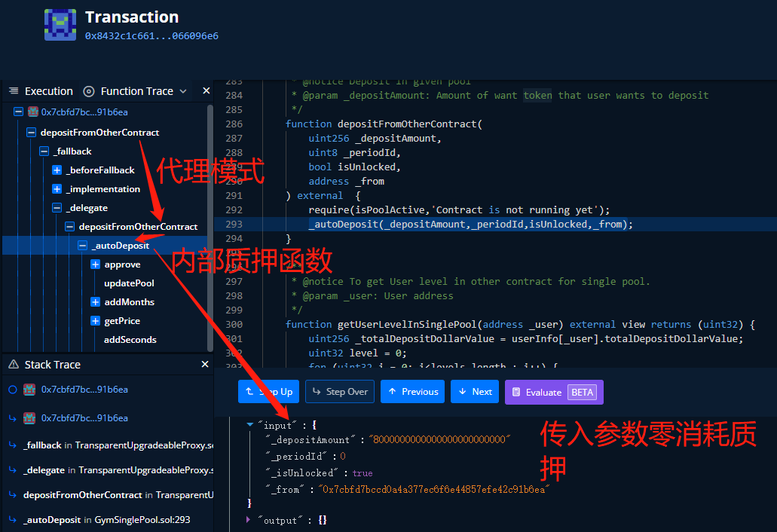777x532 pixels.
Task: Select the first Stack Trace radio circle
Action: pyautogui.click(x=13, y=390)
